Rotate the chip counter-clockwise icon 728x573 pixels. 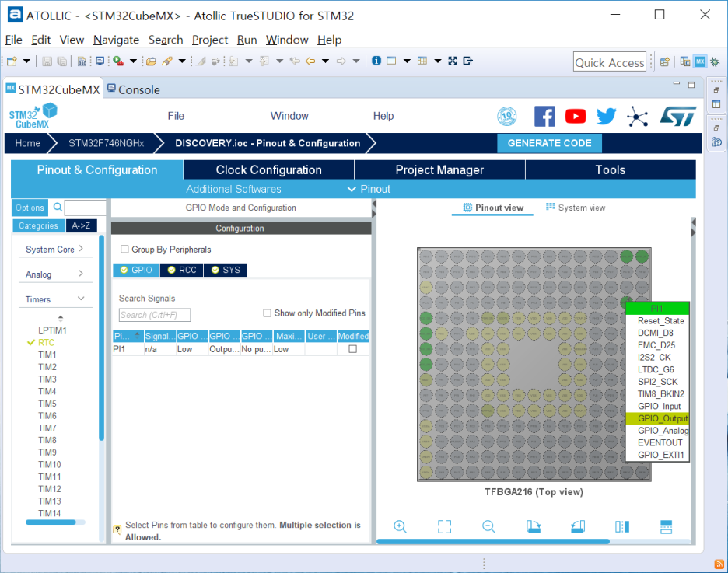tap(578, 526)
